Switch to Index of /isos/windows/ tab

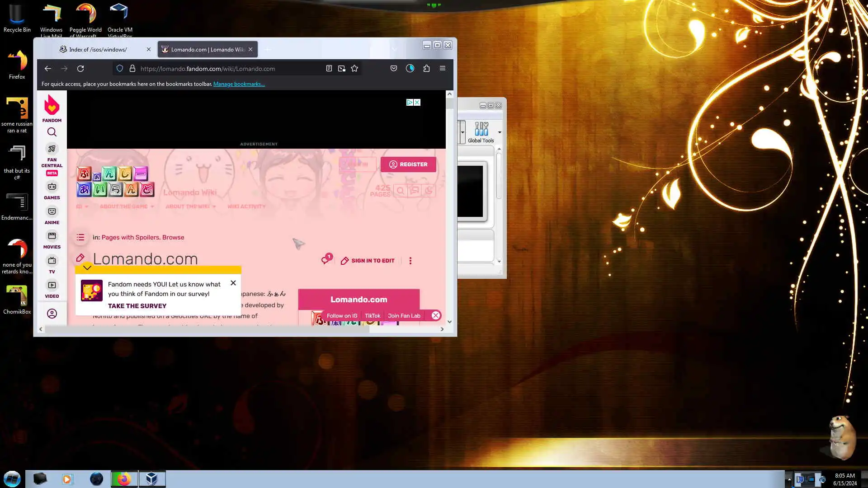click(x=99, y=50)
